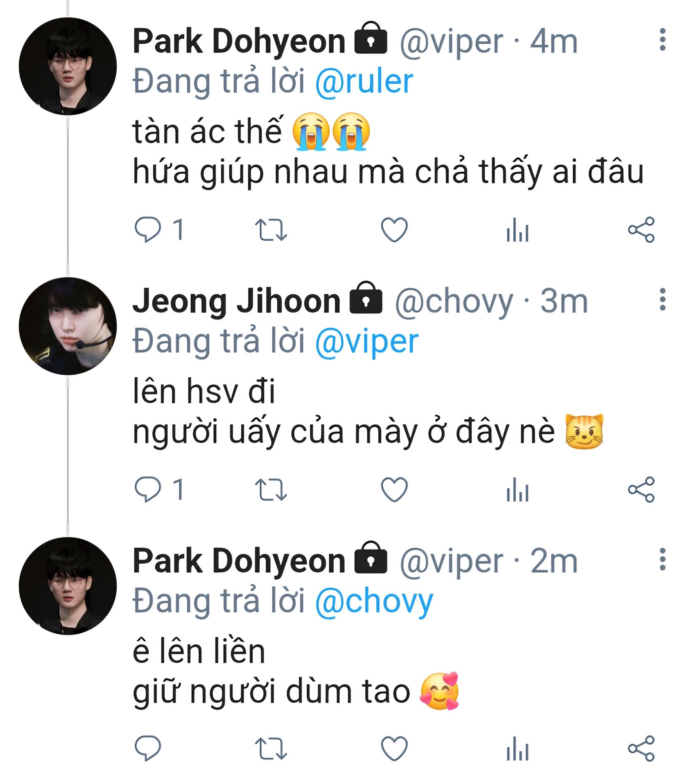Image resolution: width=700 pixels, height=778 pixels.
Task: Share Park Dohyeon's 4m tweet
Action: [x=641, y=230]
